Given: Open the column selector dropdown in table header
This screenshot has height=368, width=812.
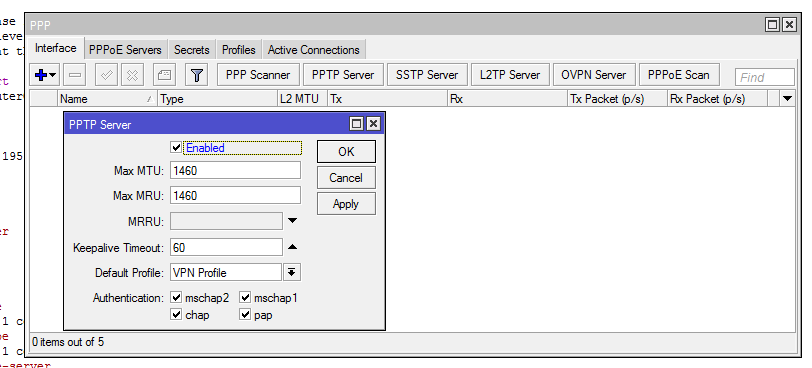Looking at the screenshot, I should click(788, 98).
